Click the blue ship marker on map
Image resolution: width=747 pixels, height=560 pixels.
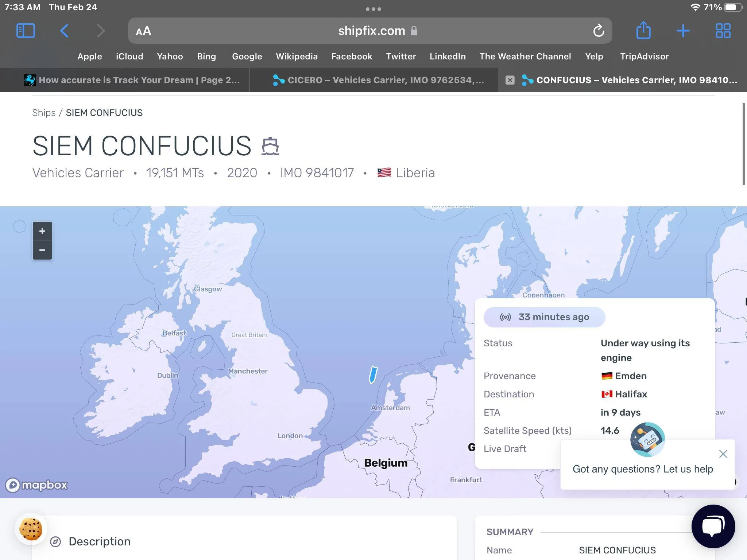click(x=373, y=375)
